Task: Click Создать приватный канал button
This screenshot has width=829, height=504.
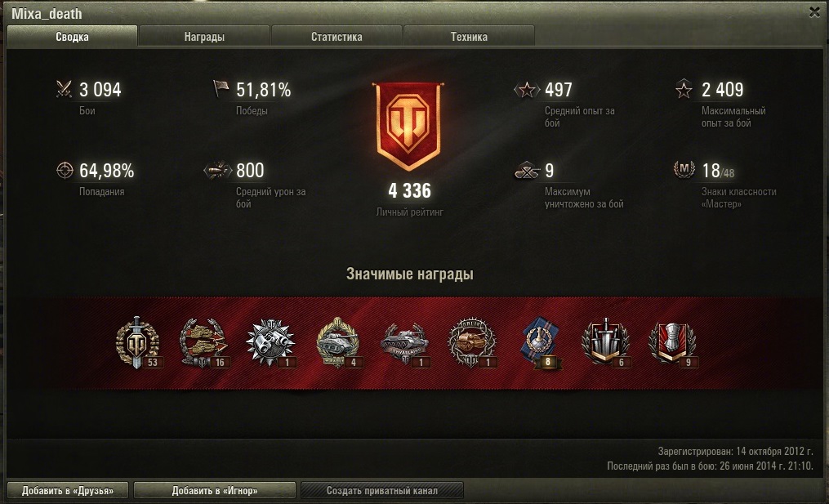Action: point(382,490)
